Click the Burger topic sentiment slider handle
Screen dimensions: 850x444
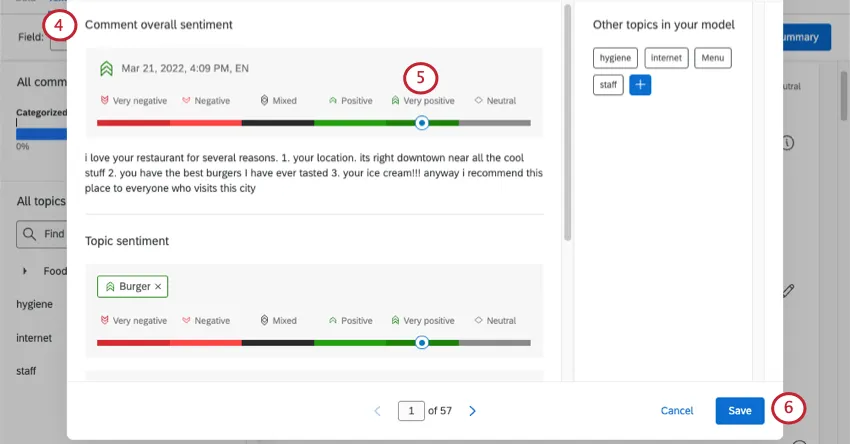422,343
